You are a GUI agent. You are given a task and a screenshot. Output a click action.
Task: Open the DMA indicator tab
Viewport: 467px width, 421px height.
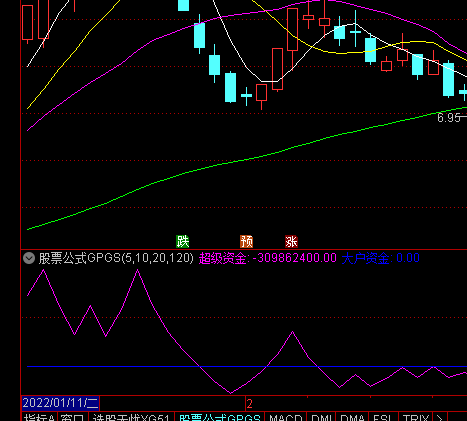click(352, 417)
